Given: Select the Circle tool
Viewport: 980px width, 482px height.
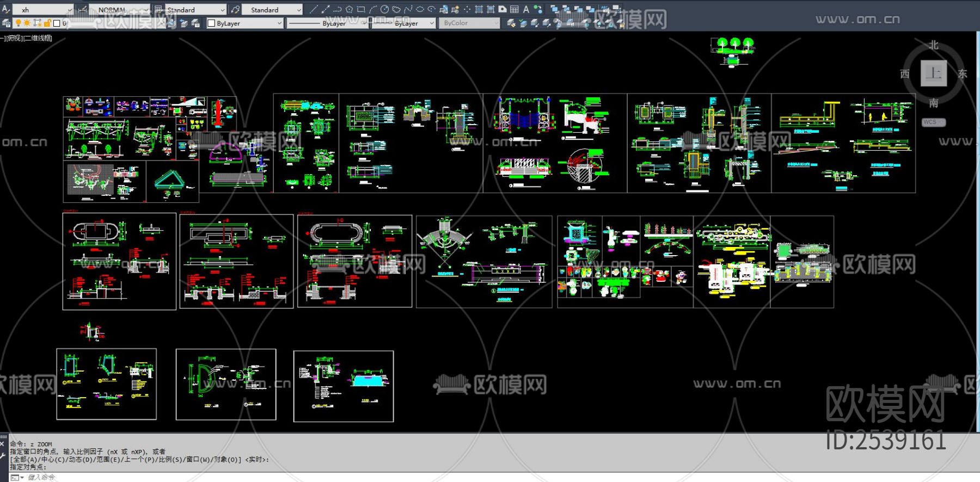Looking at the screenshot, I should (384, 9).
